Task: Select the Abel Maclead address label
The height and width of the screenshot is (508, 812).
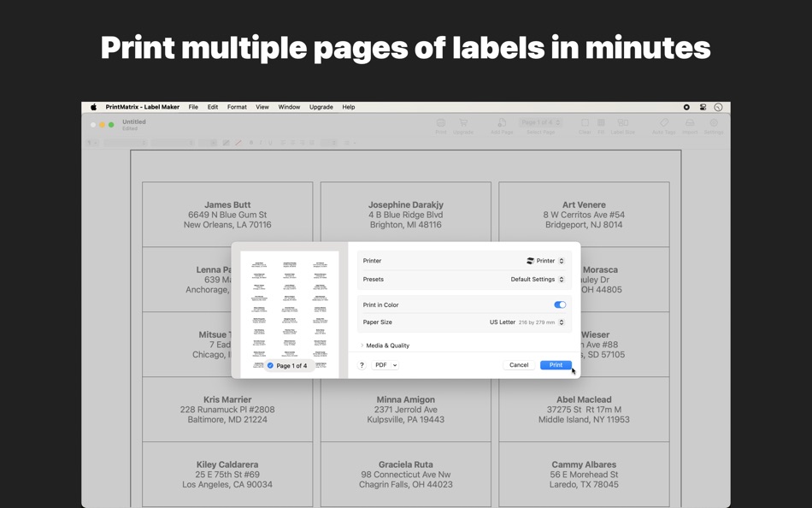Action: coord(584,410)
